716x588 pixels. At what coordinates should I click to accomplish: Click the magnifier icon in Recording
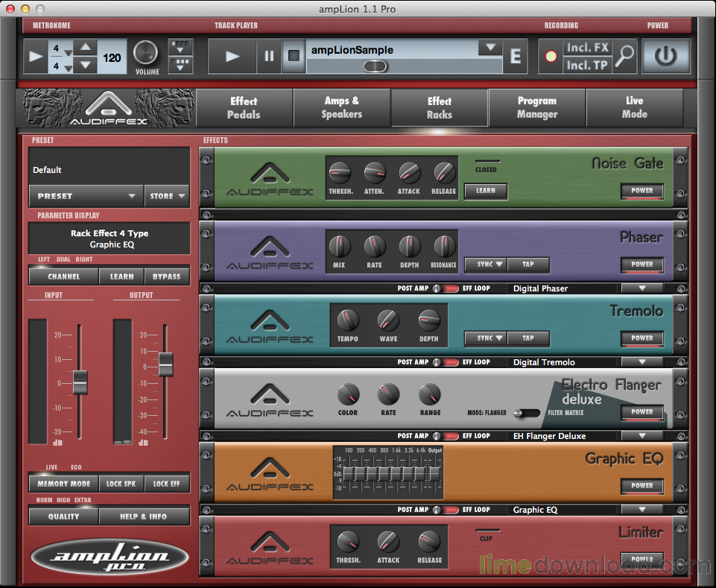pyautogui.click(x=627, y=56)
